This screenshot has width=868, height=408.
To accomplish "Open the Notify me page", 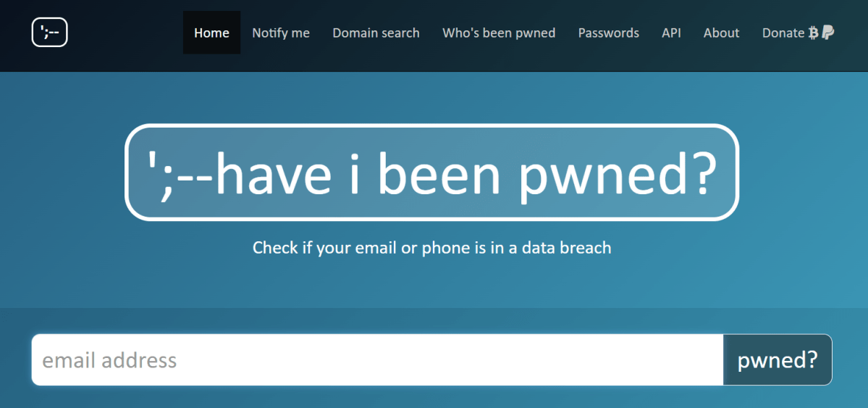I will pyautogui.click(x=281, y=33).
